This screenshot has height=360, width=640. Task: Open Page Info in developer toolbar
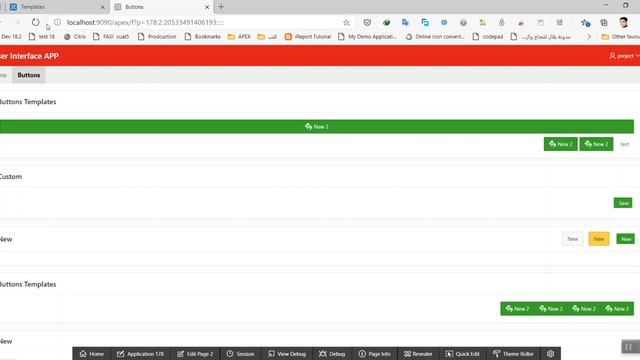(375, 354)
